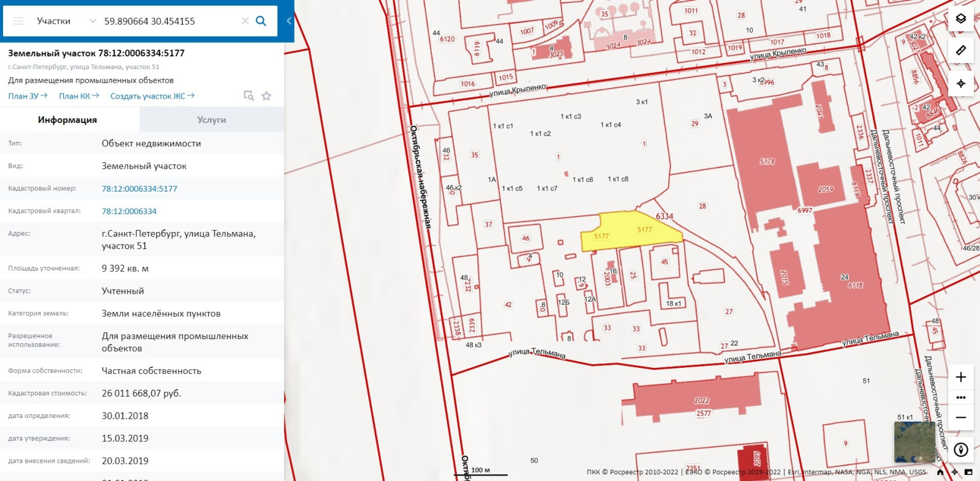Click the '100 м' scale bar

coord(481,471)
